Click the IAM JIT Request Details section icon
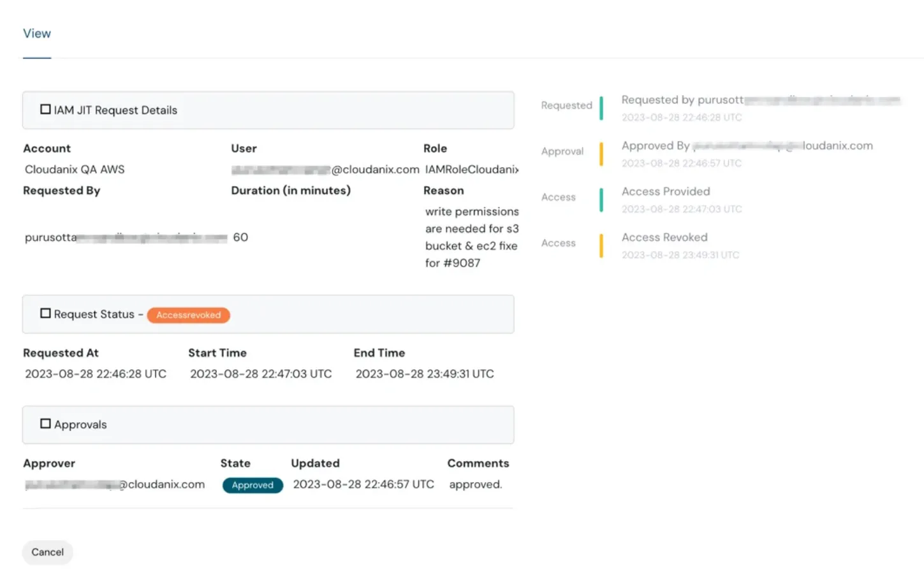 pyautogui.click(x=45, y=108)
